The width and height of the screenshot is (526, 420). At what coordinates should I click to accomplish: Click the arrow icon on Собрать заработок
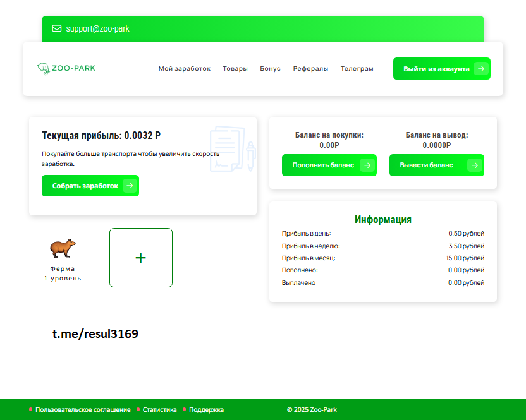[x=130, y=186]
